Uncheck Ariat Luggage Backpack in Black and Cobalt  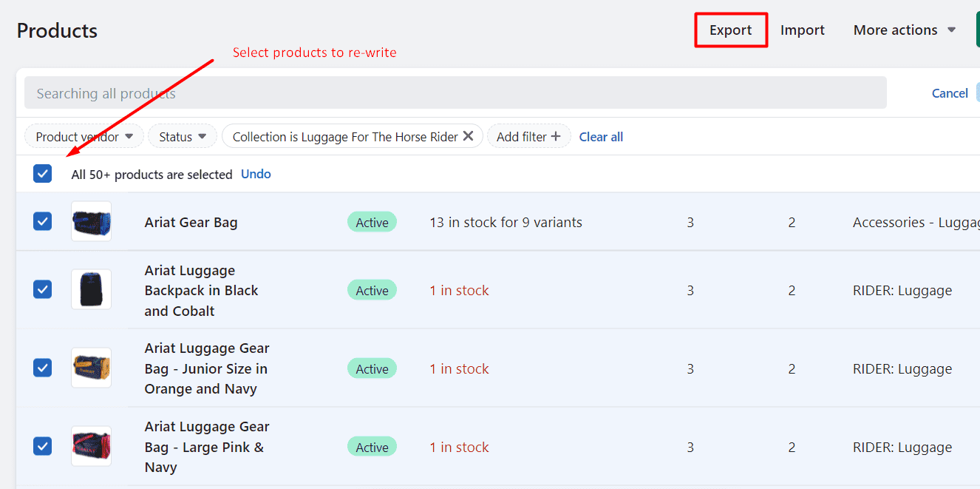click(x=43, y=289)
